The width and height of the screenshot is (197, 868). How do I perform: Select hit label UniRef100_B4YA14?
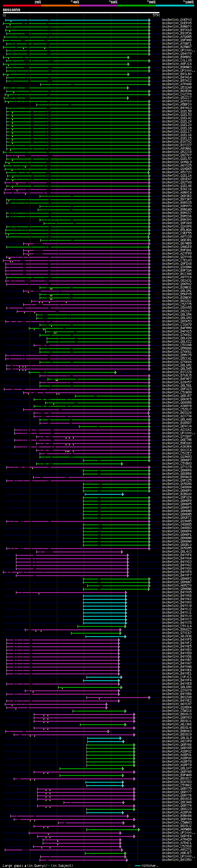click(x=177, y=78)
